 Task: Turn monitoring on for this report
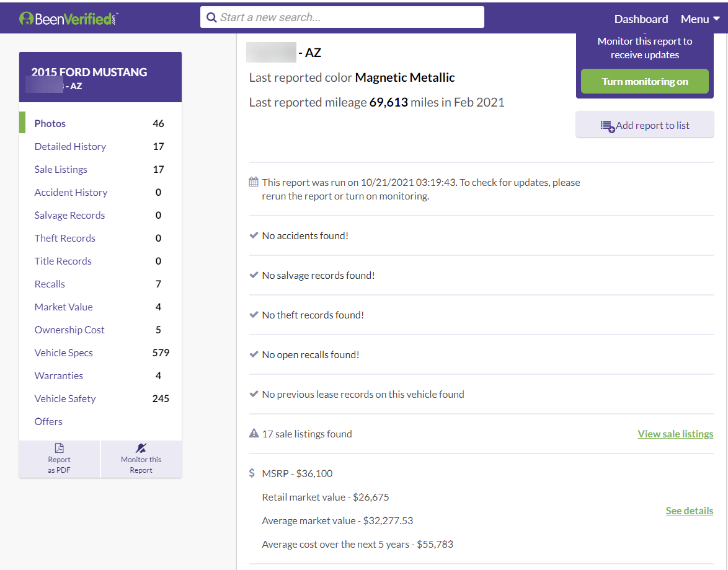coord(644,82)
